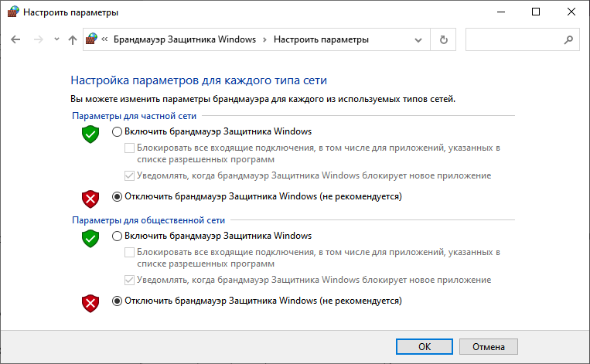The height and width of the screenshot is (364, 590).
Task: Enable Windows Defender firewall for private network
Action: [118, 131]
